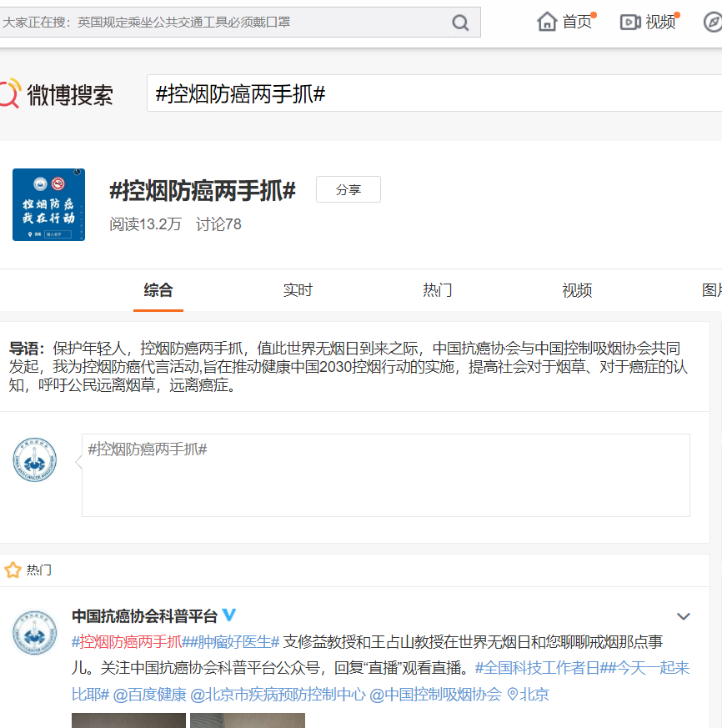
Task: Switch to the 实时 tab
Action: pyautogui.click(x=298, y=290)
